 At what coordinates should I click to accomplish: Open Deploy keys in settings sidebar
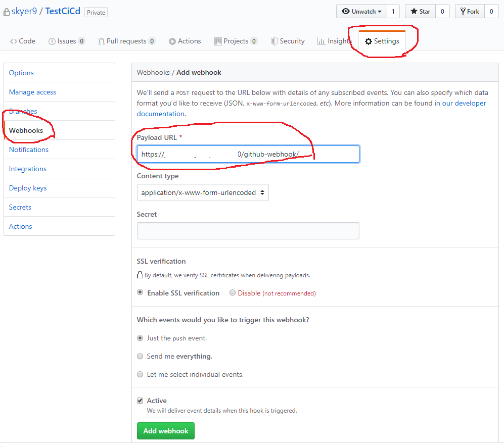click(x=60, y=188)
